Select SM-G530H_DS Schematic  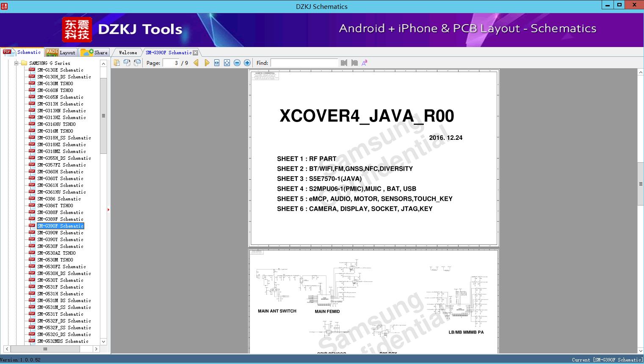64,273
